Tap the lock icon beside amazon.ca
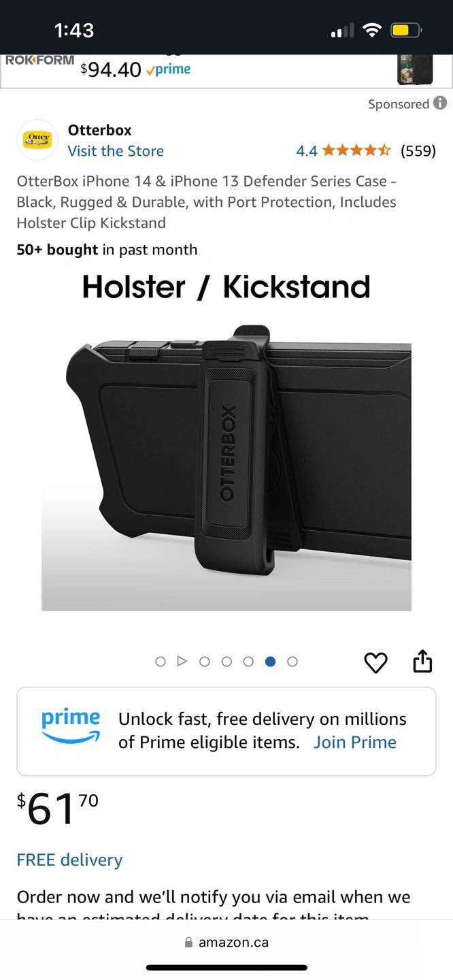This screenshot has height=980, width=453. pos(189,943)
